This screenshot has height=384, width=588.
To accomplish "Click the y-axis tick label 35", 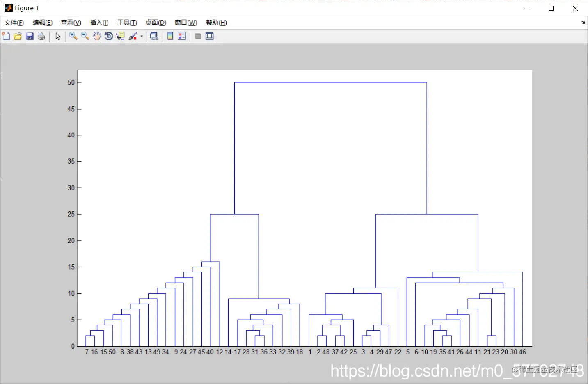I will [71, 161].
